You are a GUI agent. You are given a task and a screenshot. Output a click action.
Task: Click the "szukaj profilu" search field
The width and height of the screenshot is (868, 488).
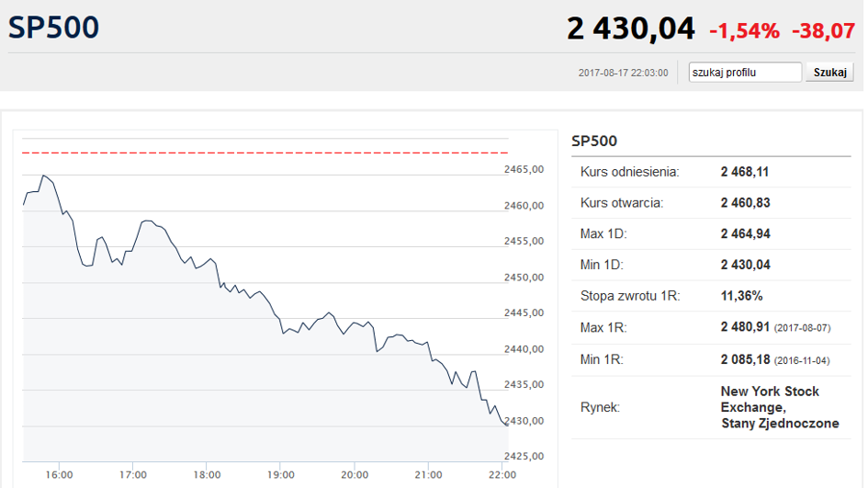click(x=745, y=73)
